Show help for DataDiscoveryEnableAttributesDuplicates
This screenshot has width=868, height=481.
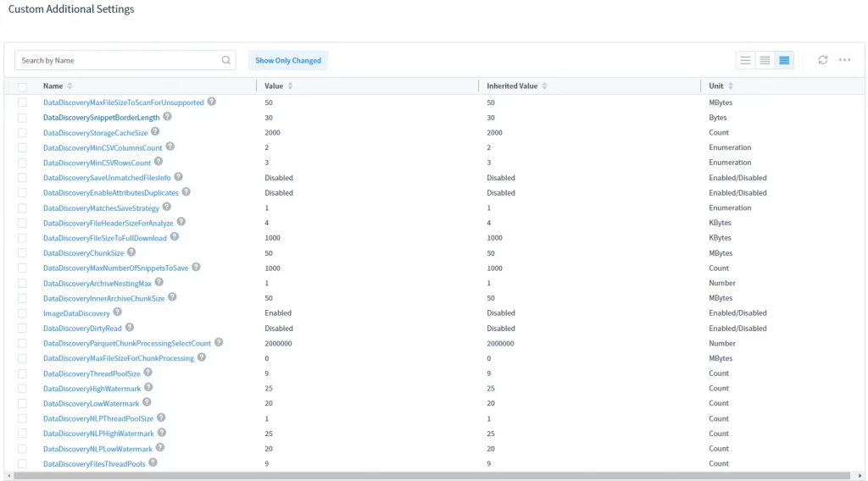pyautogui.click(x=186, y=192)
